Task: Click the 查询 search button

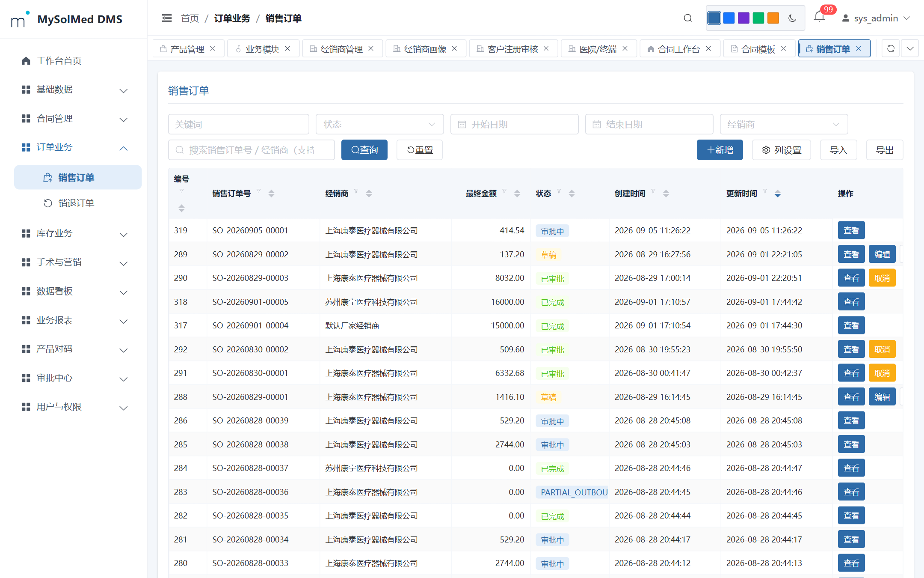Action: [x=364, y=150]
